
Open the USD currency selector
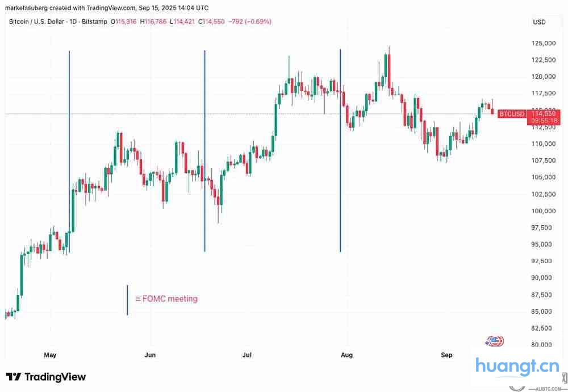(539, 22)
